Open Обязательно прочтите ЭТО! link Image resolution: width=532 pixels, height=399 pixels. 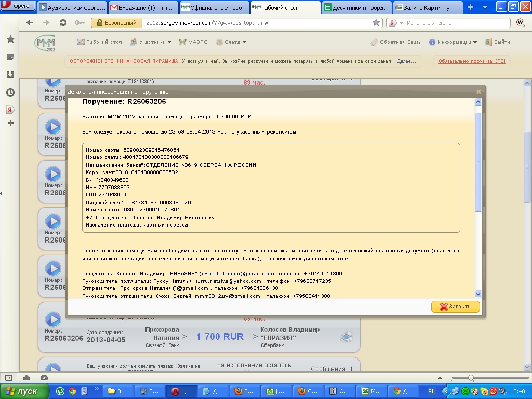472,61
